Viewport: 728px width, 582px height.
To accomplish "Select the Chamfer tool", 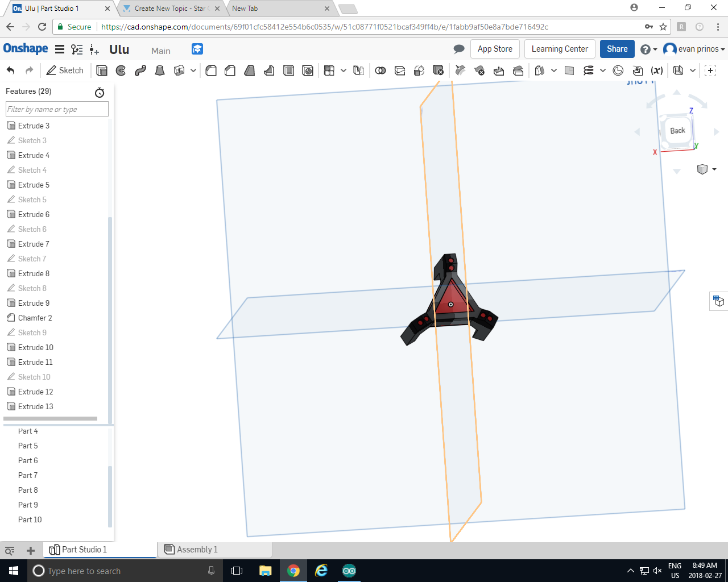I will (230, 70).
